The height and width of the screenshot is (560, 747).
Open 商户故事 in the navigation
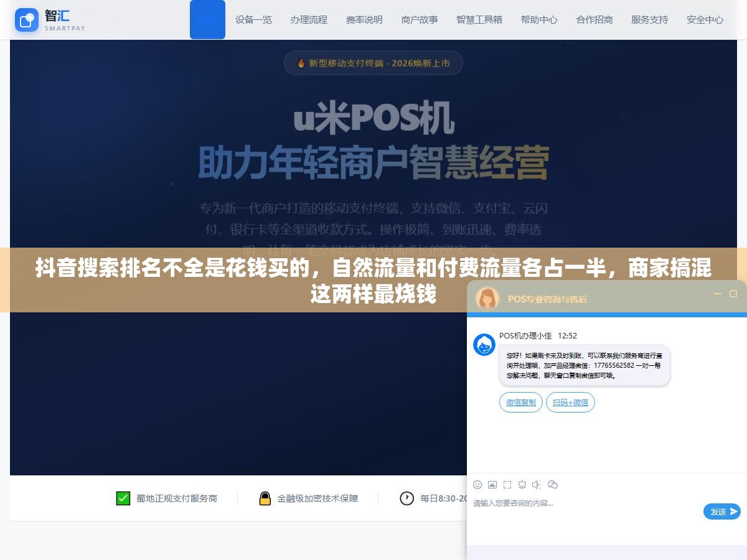coord(420,19)
